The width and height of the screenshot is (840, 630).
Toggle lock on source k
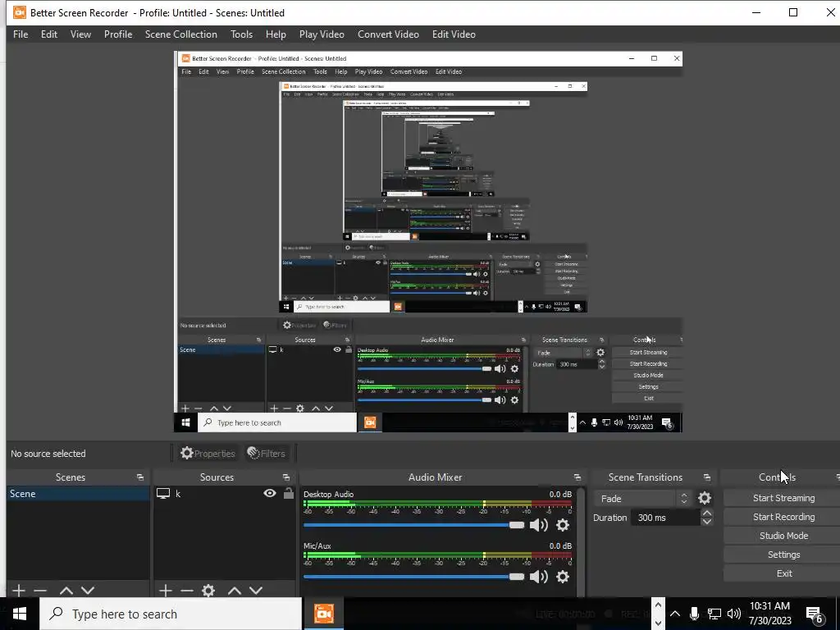288,493
